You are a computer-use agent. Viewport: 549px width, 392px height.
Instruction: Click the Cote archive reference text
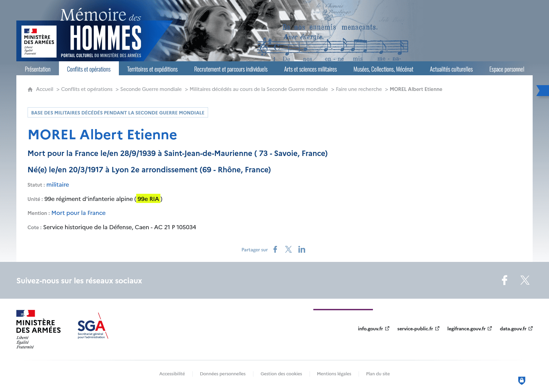tap(120, 227)
